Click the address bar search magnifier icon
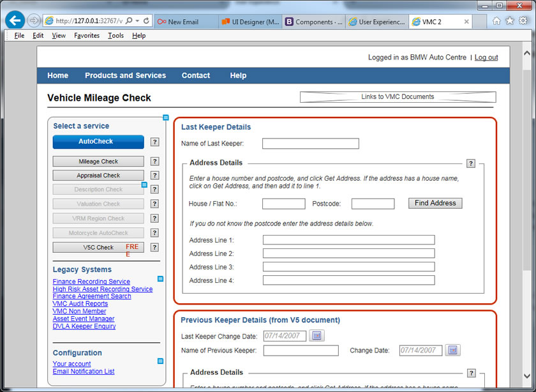536x392 pixels. click(129, 21)
